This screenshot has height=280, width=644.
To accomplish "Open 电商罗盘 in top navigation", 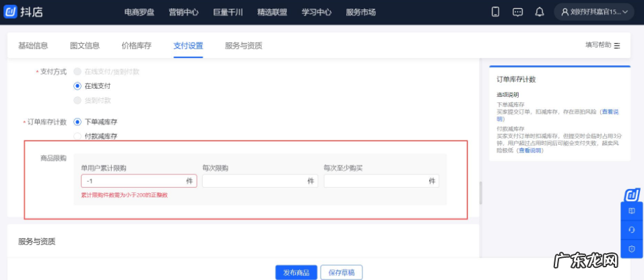I will point(139,12).
